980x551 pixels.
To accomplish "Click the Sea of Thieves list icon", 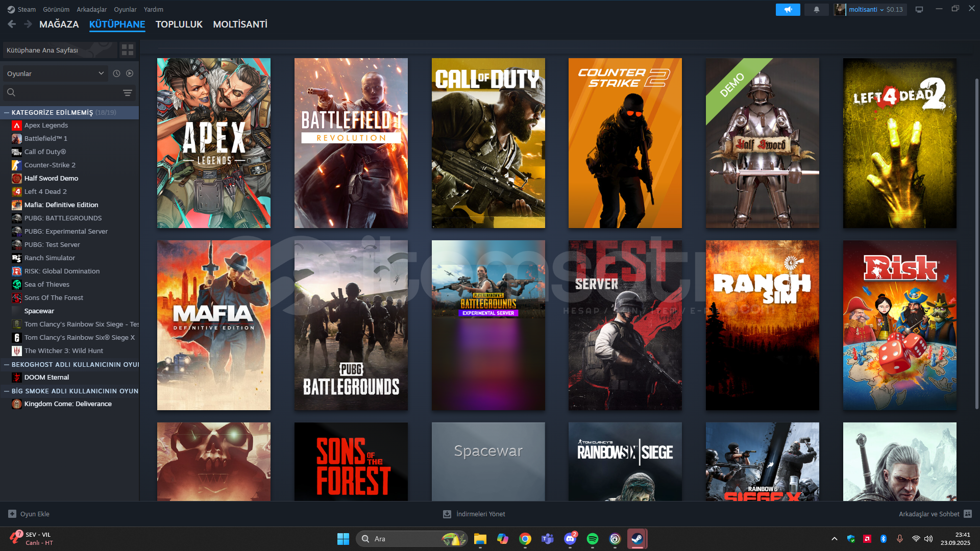I will (17, 284).
